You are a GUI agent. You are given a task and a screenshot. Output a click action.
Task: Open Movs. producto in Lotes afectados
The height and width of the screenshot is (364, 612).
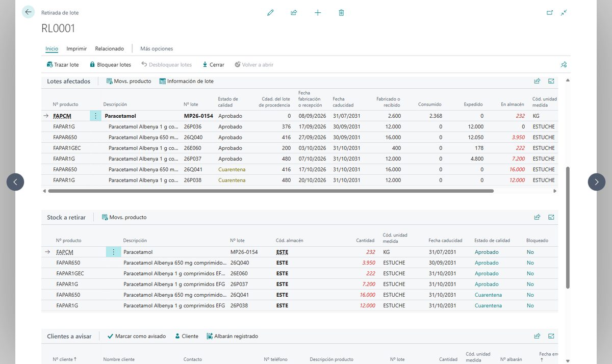[x=129, y=81]
